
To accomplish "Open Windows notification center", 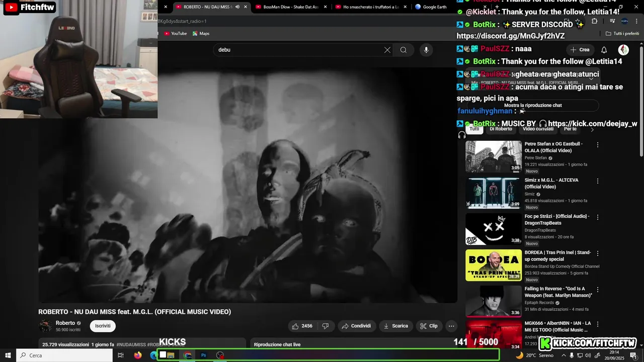I will tap(633, 355).
